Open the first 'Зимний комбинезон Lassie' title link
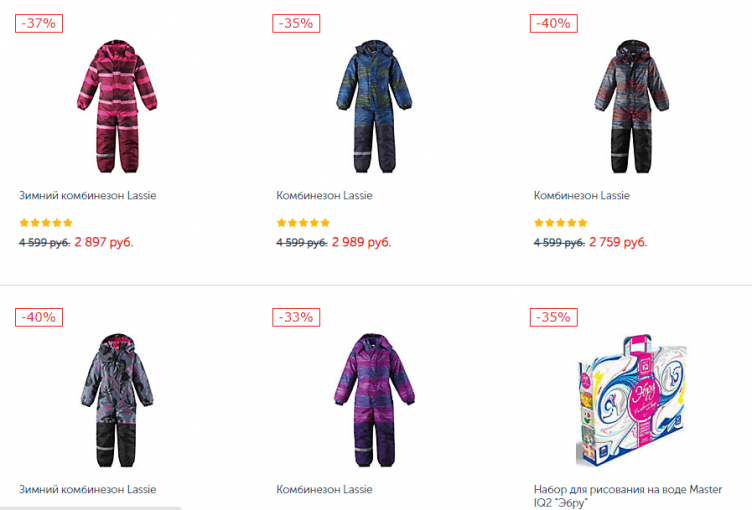752x510 pixels. (87, 196)
